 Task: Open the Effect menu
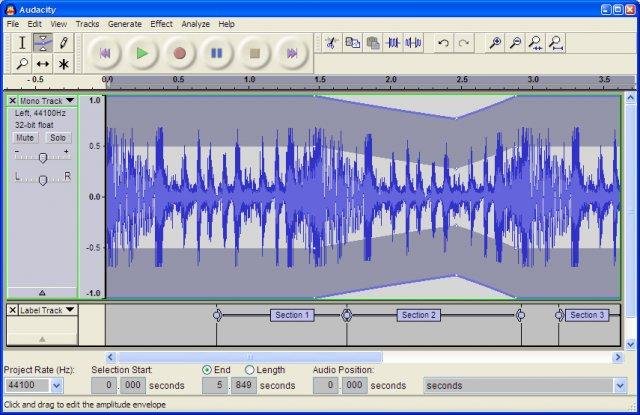point(161,23)
